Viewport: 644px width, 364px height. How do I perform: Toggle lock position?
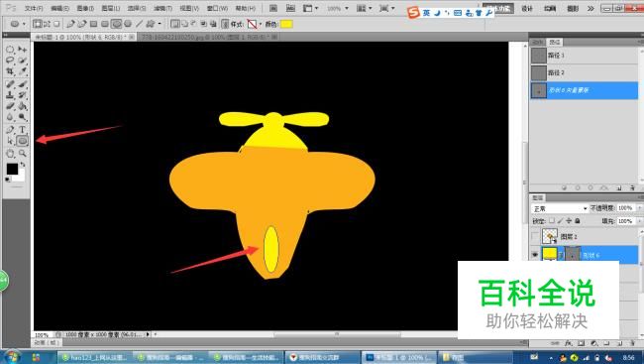tap(569, 221)
